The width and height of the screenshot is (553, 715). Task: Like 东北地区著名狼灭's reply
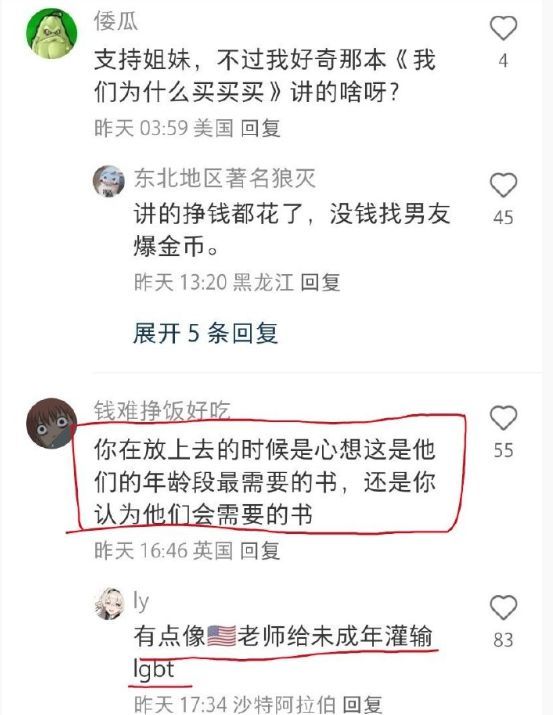pyautogui.click(x=503, y=185)
